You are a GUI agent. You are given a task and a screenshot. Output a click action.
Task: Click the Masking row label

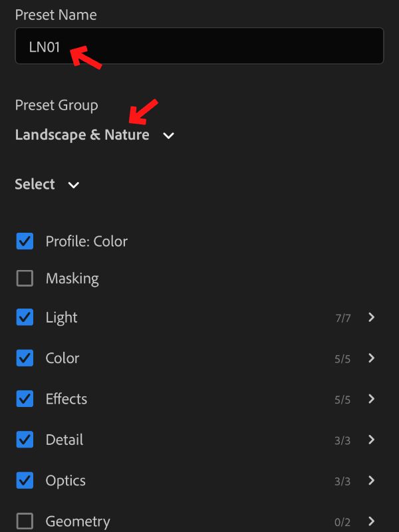(72, 279)
